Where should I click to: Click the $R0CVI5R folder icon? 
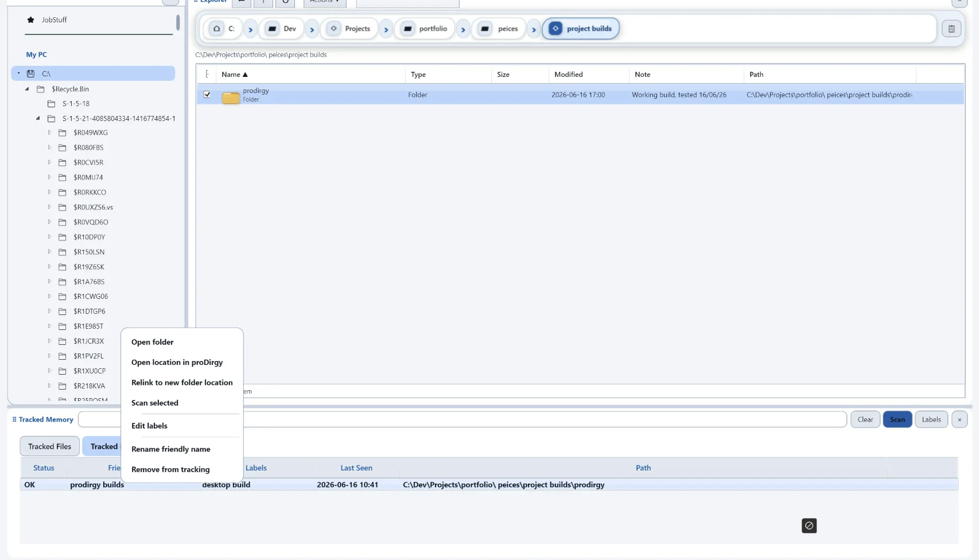pyautogui.click(x=63, y=162)
